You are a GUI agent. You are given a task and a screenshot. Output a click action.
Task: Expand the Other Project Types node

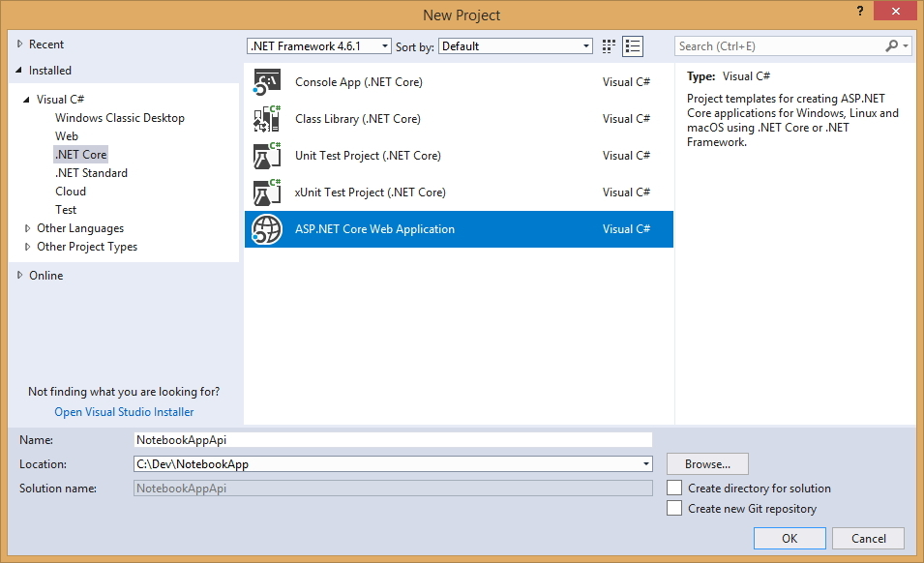click(x=27, y=247)
